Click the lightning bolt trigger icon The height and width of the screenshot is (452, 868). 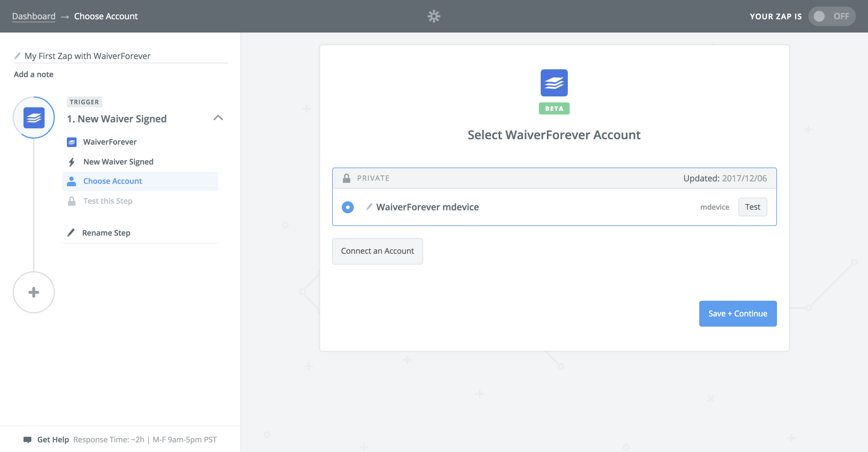pos(71,162)
